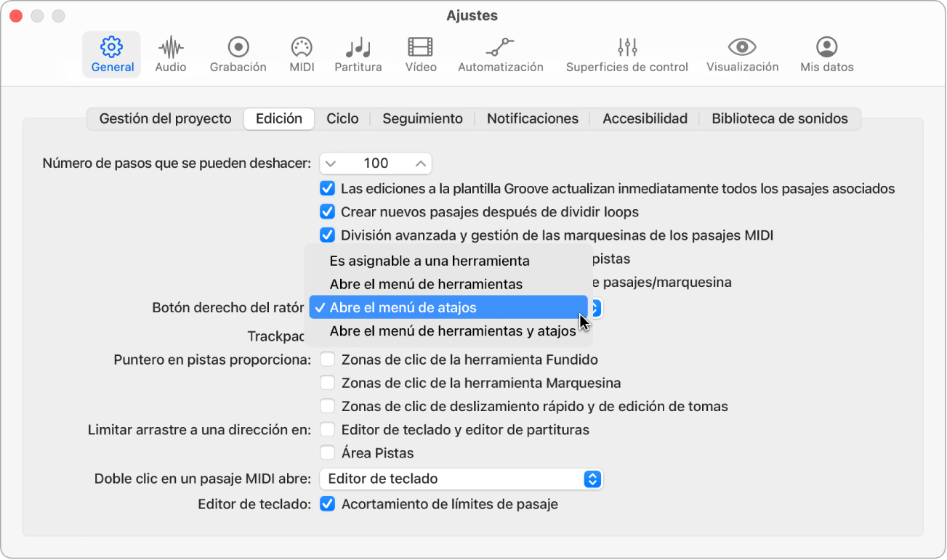Click the Visualización settings icon
The height and width of the screenshot is (560, 947).
(x=741, y=54)
